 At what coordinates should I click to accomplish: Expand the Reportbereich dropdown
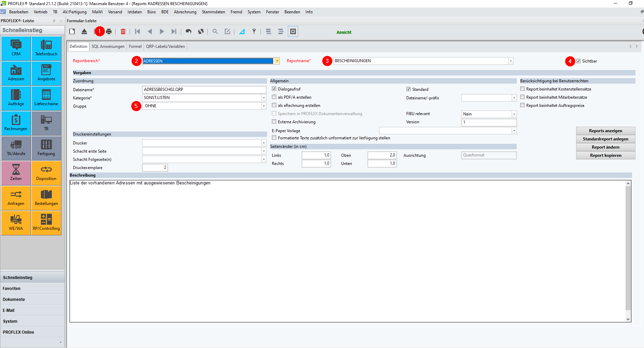[x=277, y=61]
